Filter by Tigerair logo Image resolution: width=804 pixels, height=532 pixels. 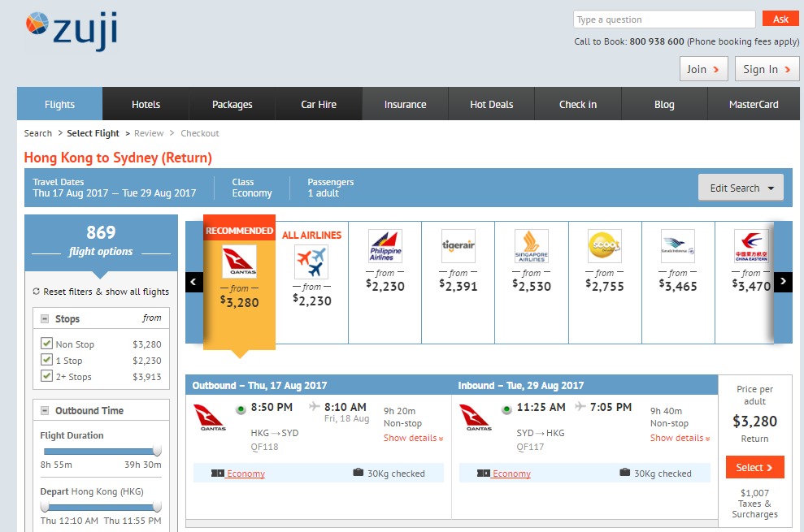[x=458, y=246]
